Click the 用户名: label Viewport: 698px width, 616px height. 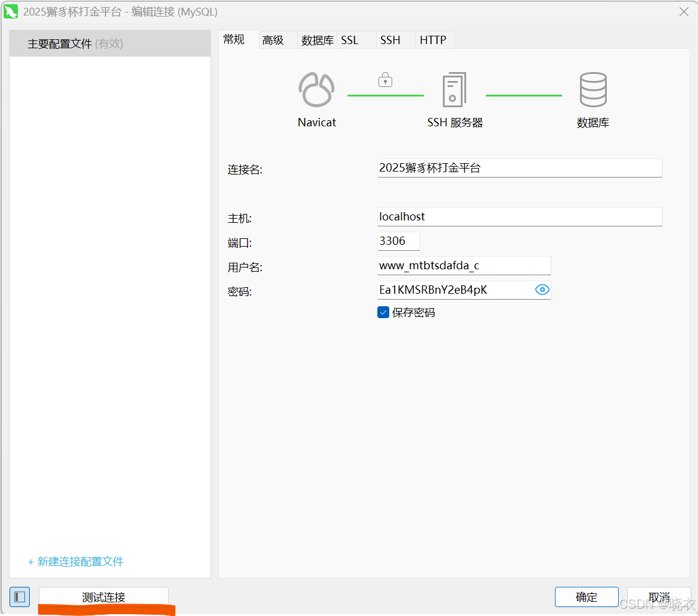pos(245,267)
